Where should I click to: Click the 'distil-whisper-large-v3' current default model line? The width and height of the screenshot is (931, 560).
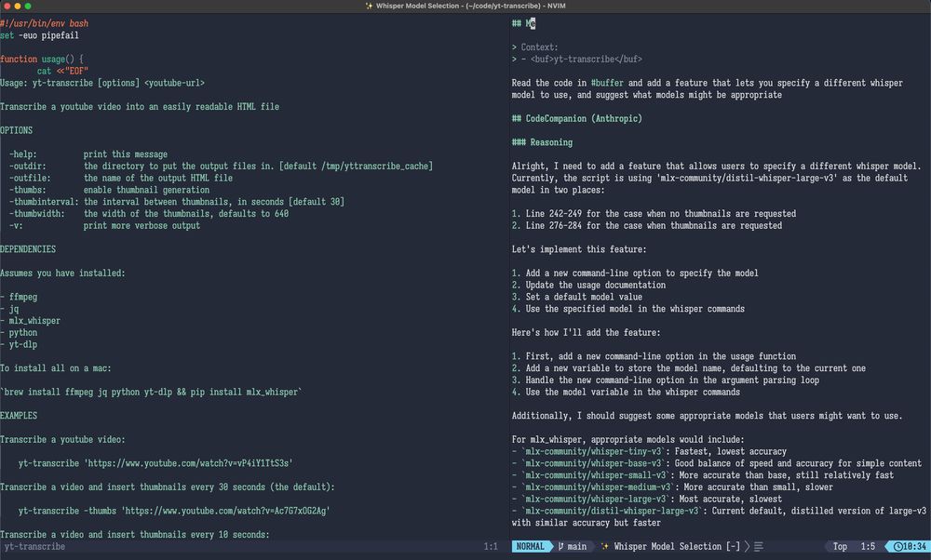coord(719,516)
